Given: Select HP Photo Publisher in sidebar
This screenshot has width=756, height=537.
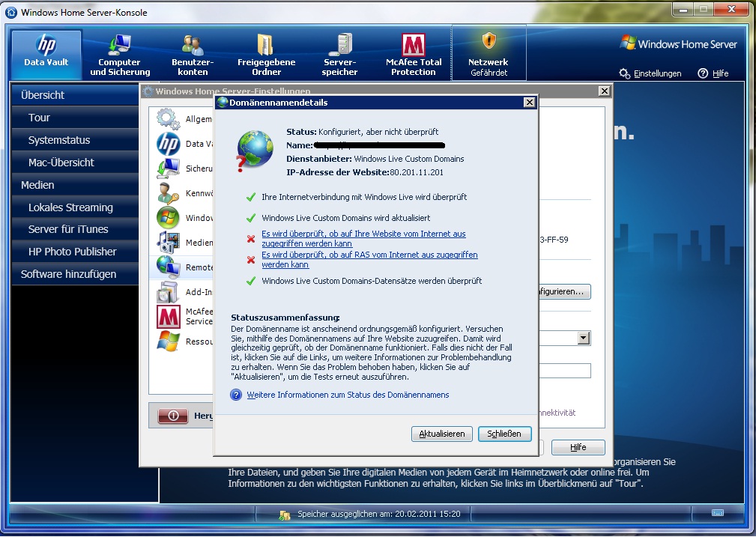Looking at the screenshot, I should [x=75, y=252].
